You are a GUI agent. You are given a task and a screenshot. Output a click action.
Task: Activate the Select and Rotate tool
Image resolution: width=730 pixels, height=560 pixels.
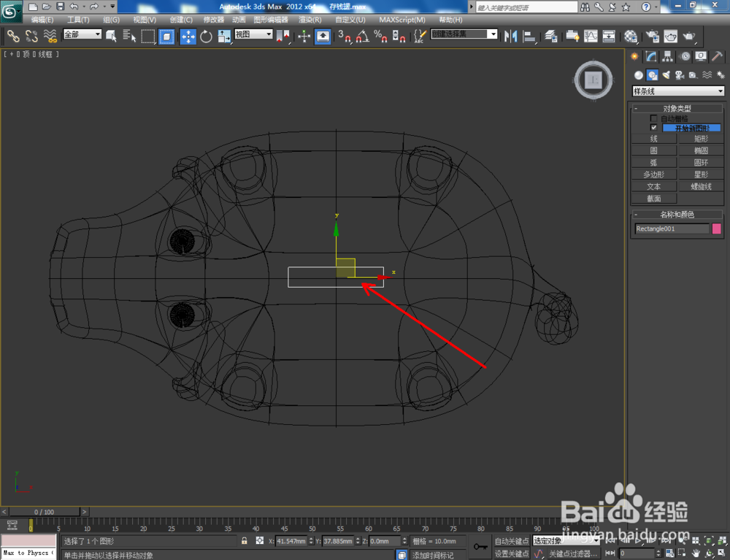[x=206, y=36]
